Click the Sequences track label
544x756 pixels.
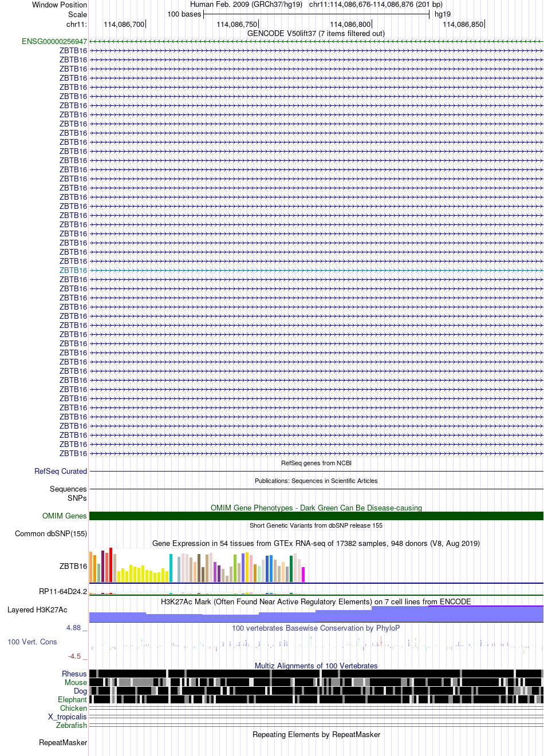pyautogui.click(x=68, y=489)
